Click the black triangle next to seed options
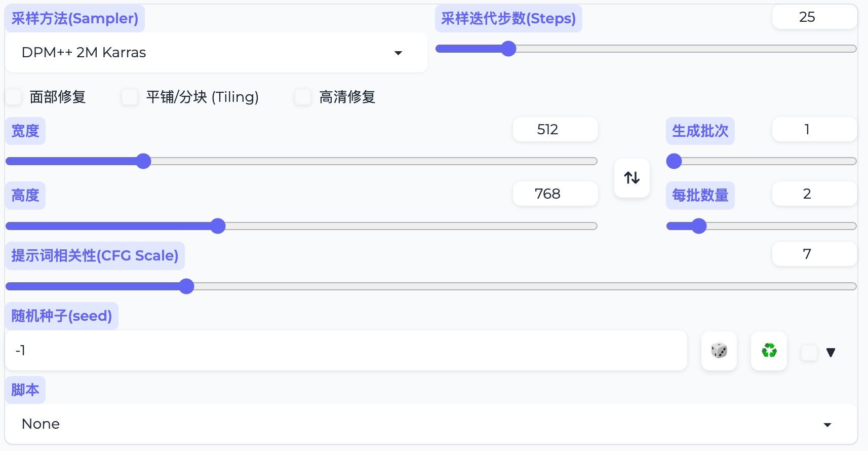The width and height of the screenshot is (868, 451). click(831, 352)
